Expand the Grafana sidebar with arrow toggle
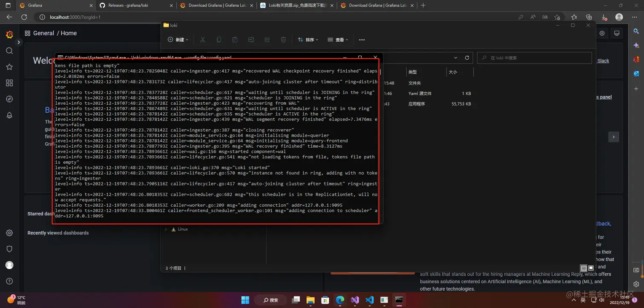The width and height of the screenshot is (644, 308). [19, 42]
